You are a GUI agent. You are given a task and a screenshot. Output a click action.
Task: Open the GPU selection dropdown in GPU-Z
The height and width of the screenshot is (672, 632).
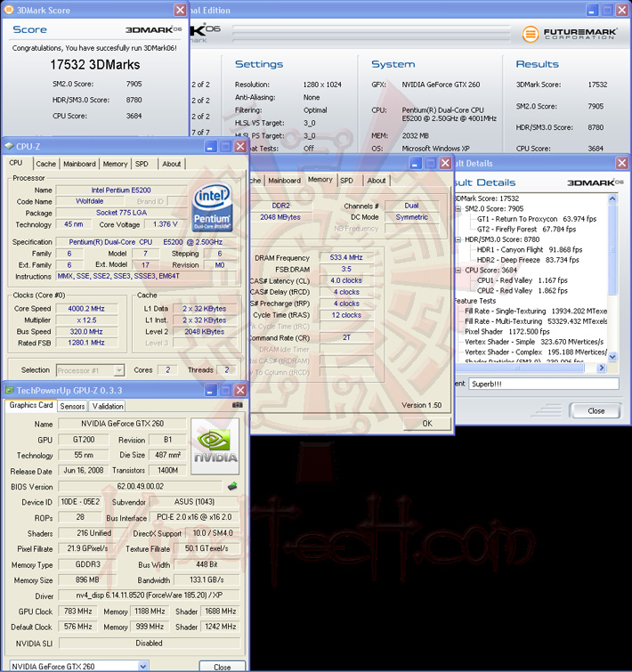[x=143, y=666]
